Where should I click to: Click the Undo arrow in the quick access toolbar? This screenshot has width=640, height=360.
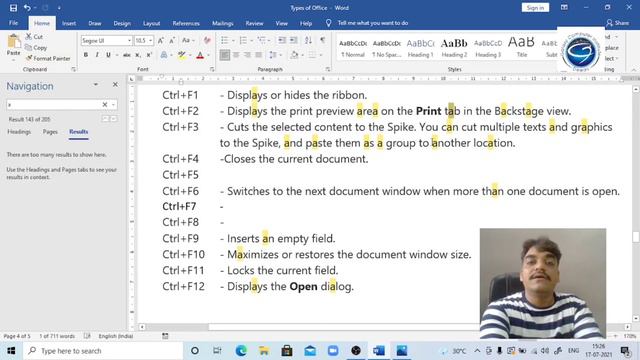[x=27, y=8]
